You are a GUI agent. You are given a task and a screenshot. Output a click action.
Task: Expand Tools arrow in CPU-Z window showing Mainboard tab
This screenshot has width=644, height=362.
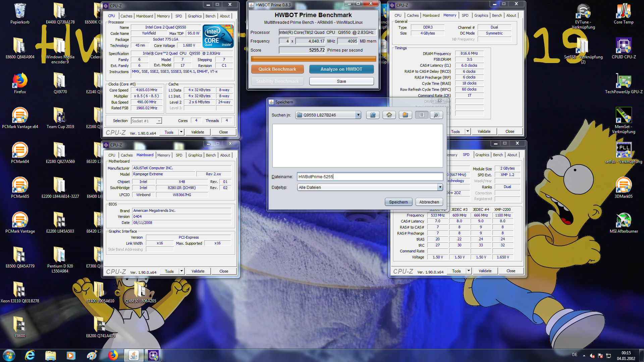tap(181, 271)
